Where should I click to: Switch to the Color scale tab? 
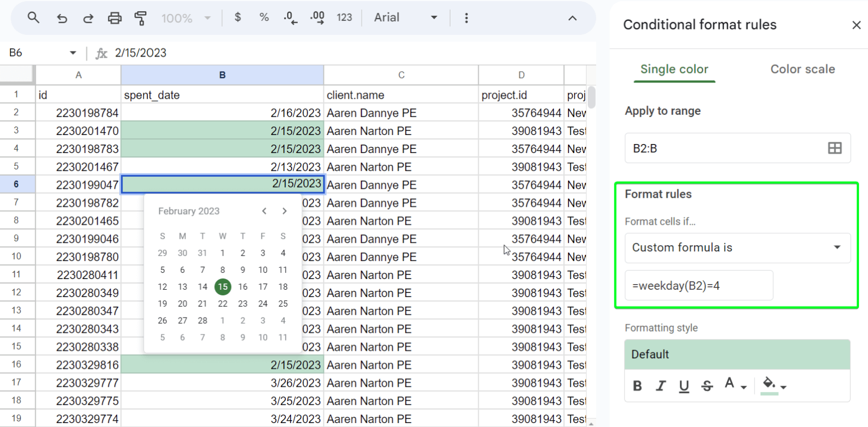click(802, 69)
